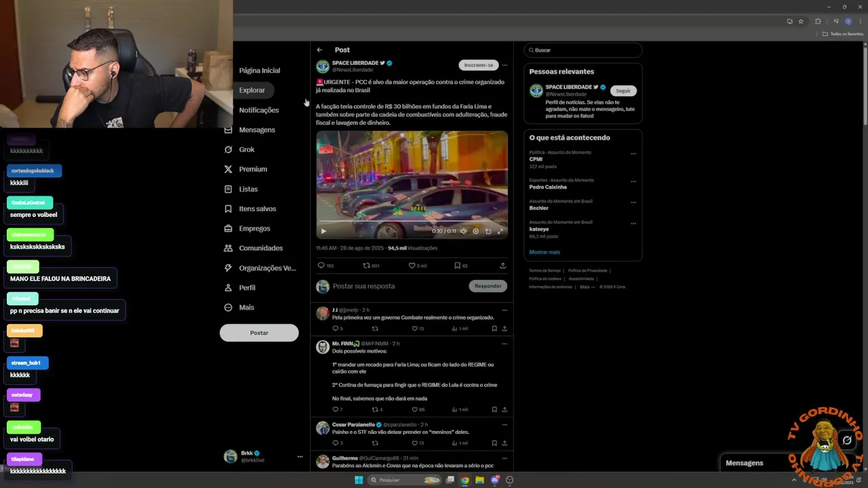Open more options on J J reply

pos(504,310)
